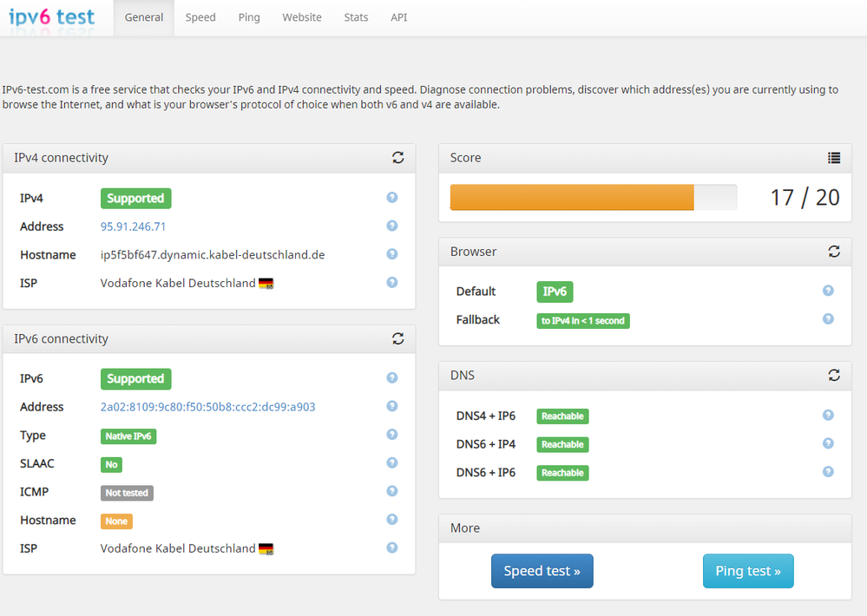Click the orange score progress bar
The height and width of the screenshot is (616, 867).
coord(573,197)
